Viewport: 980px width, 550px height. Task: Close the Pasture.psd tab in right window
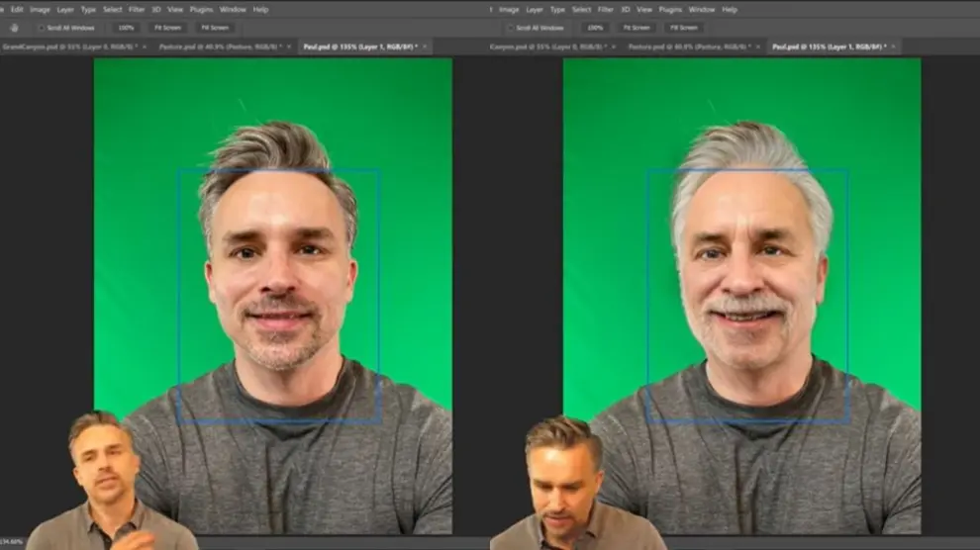coord(757,46)
